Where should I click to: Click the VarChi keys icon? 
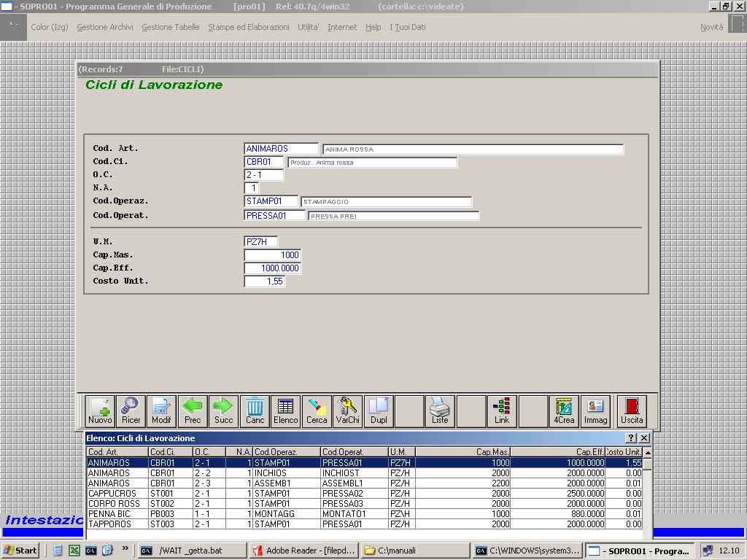[348, 411]
